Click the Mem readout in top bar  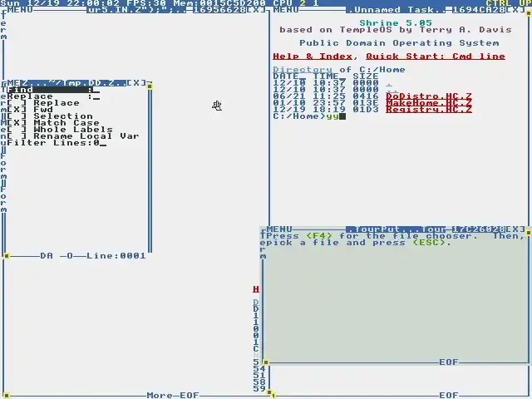(219, 3)
